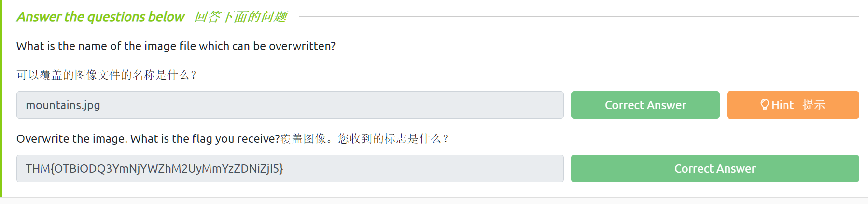Click the green Chinese heading '回答下面的问题'
Image resolution: width=868 pixels, height=204 pixels.
[240, 17]
